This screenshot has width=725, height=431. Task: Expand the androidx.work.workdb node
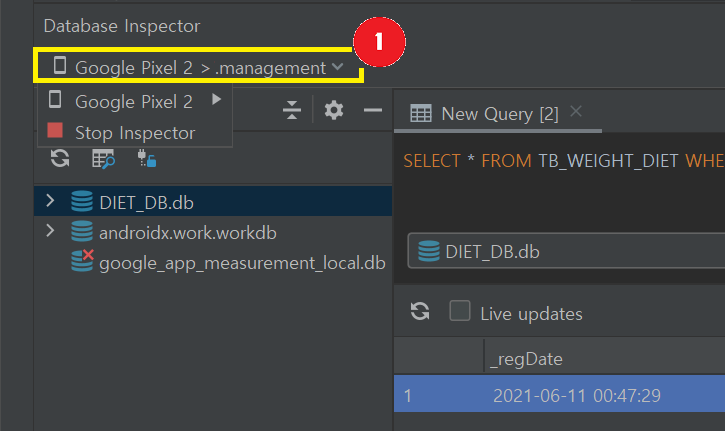coord(50,232)
